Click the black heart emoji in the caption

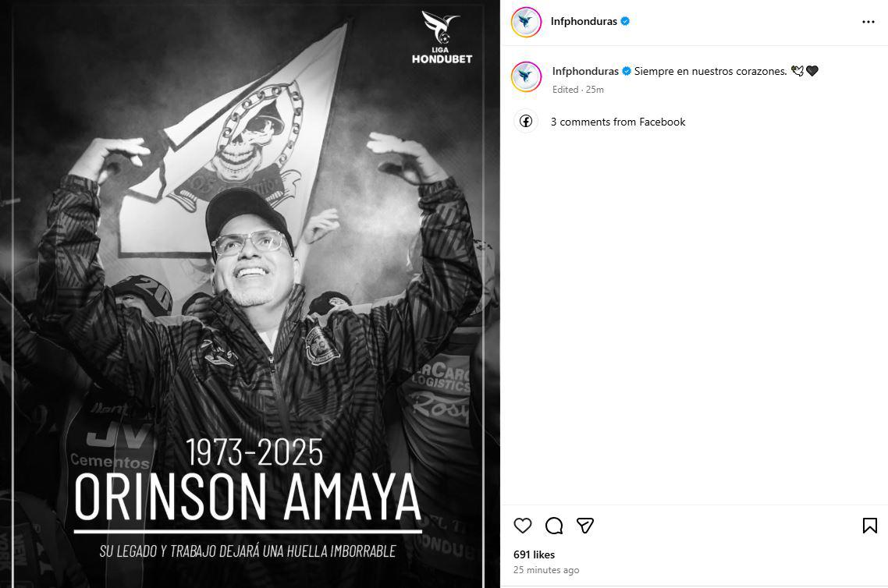click(813, 70)
